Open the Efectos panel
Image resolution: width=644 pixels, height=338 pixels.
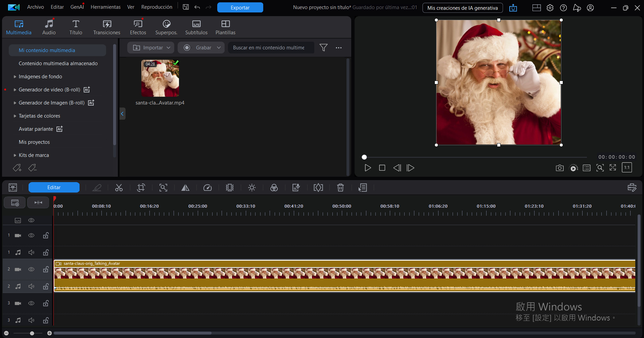(x=138, y=27)
